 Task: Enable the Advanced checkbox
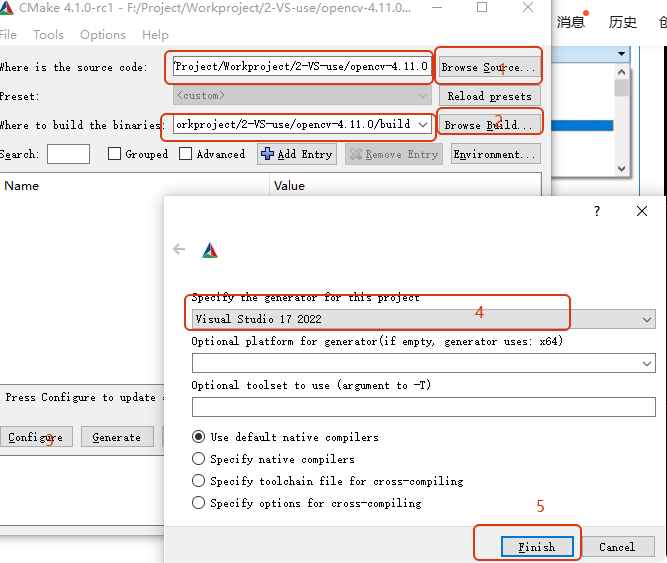(185, 154)
